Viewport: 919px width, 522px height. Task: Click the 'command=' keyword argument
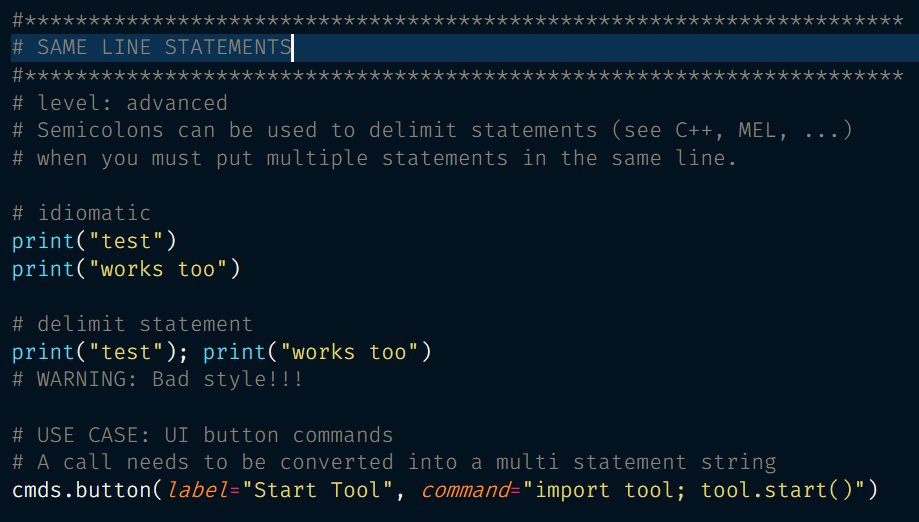click(x=471, y=490)
